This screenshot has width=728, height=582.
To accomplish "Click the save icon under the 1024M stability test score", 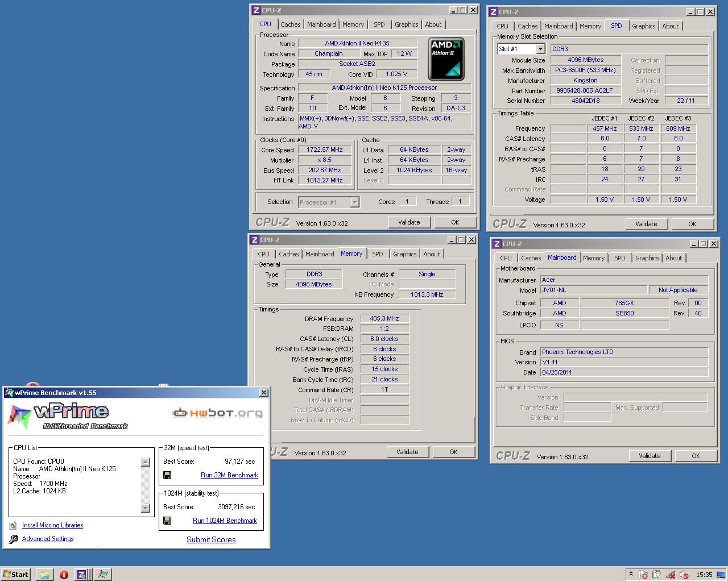I will [167, 521].
